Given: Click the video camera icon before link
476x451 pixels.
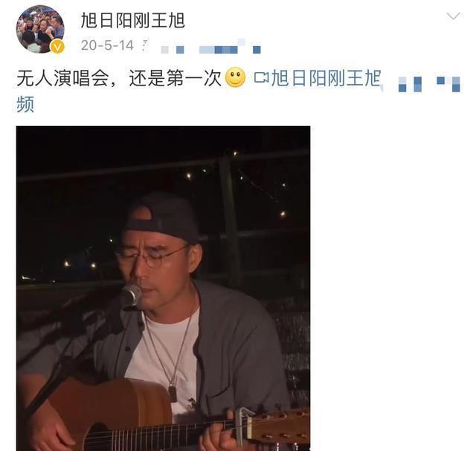Looking at the screenshot, I should pyautogui.click(x=261, y=77).
